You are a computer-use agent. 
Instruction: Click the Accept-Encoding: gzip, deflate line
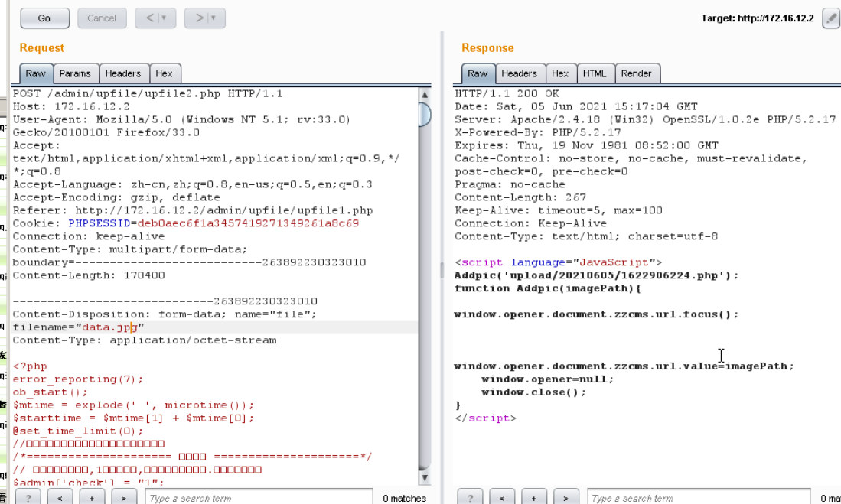click(x=116, y=197)
